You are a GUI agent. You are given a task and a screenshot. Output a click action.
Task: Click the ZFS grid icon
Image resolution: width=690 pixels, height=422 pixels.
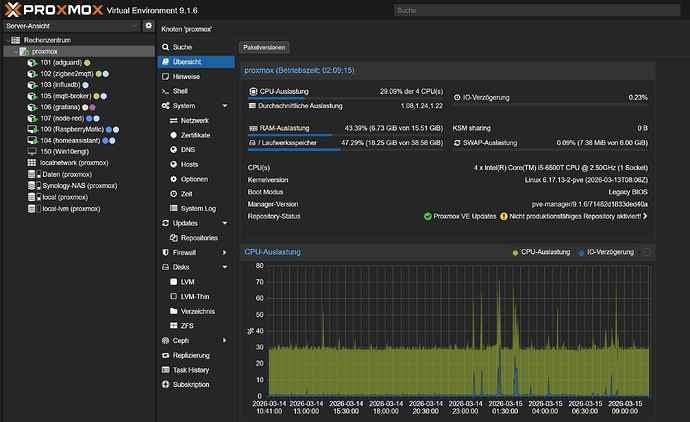pos(173,326)
